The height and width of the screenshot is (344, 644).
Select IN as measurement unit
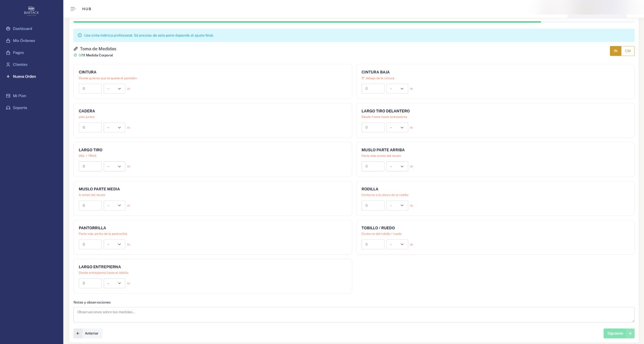[615, 51]
